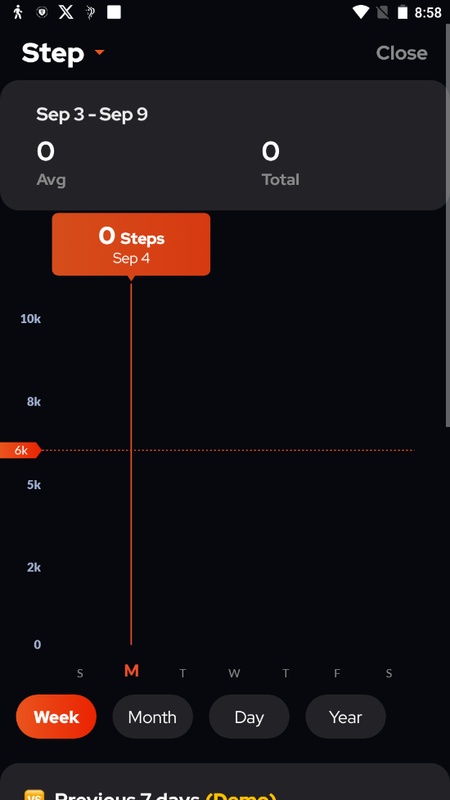Select Friday on the chart axis

[x=337, y=673]
